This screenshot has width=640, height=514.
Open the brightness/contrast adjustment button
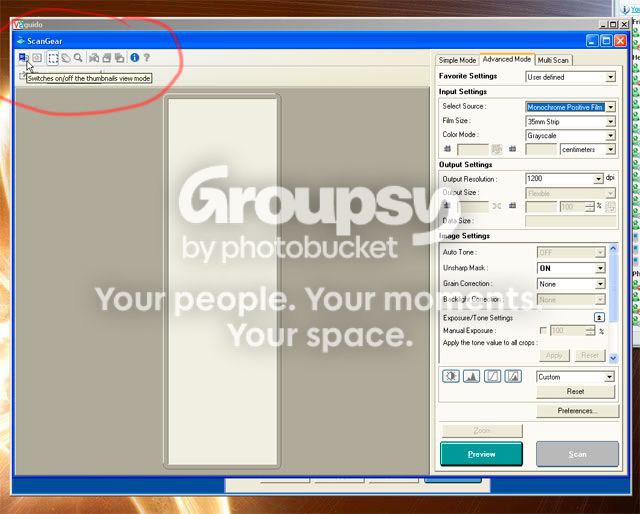pos(451,376)
